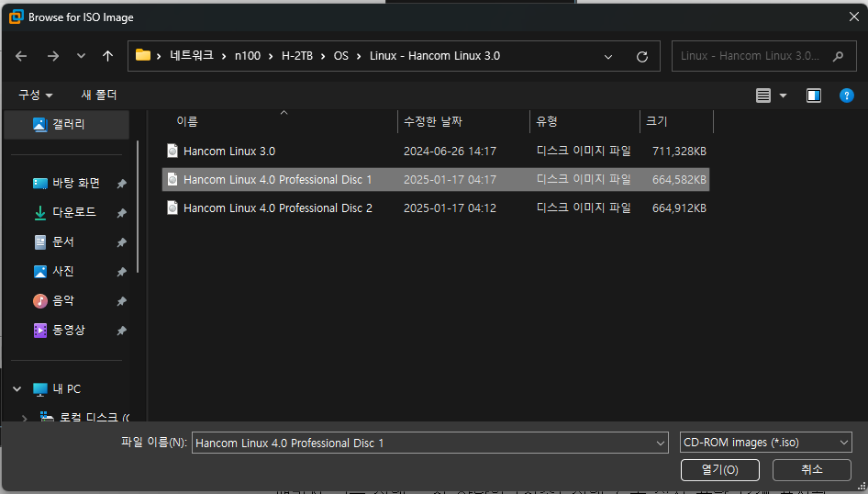This screenshot has width=868, height=494.
Task: Click the pin icon next to 음악
Action: coord(121,301)
